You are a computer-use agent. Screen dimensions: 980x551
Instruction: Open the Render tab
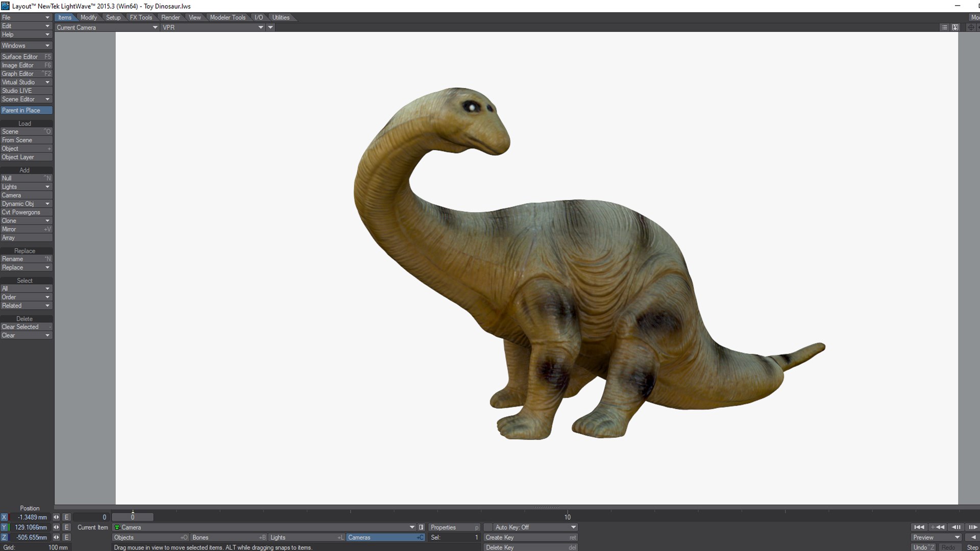tap(170, 17)
